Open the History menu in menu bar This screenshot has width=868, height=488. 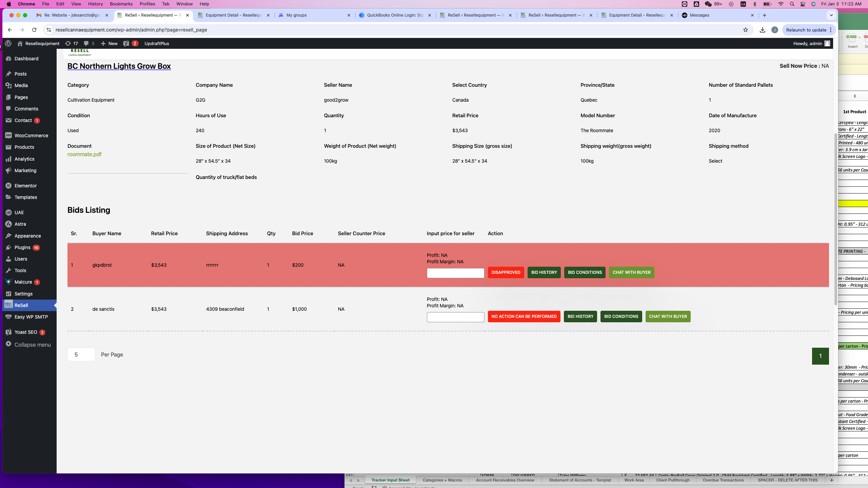click(95, 4)
